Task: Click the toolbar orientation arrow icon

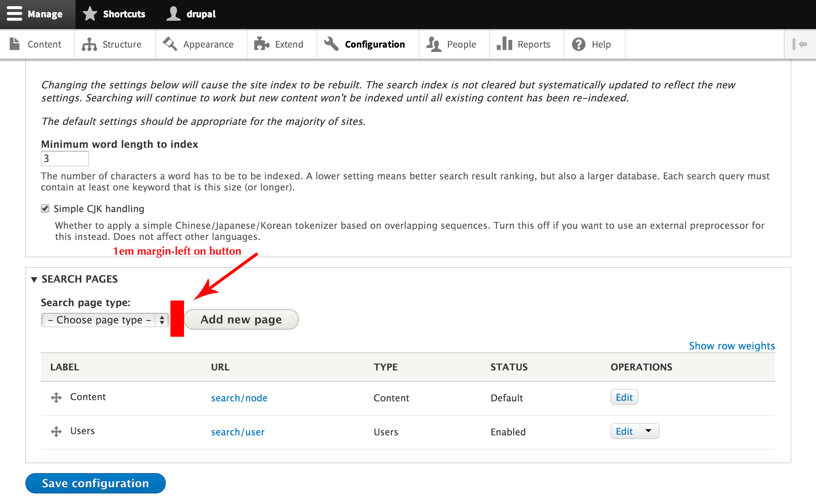Action: (x=800, y=44)
